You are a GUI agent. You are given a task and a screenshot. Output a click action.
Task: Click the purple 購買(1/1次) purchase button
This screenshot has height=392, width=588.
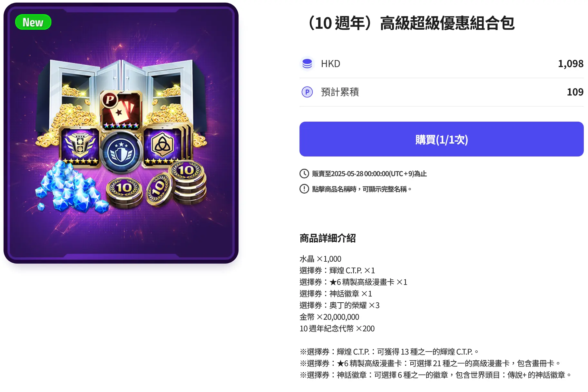(441, 139)
